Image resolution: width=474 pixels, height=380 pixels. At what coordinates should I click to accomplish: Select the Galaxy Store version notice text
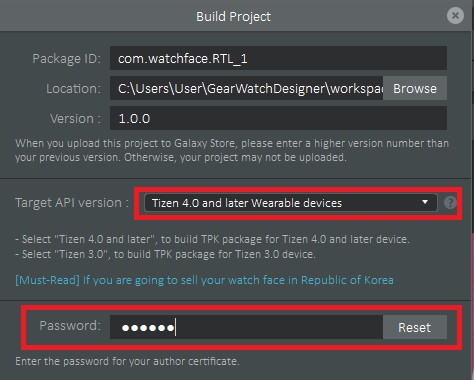(x=232, y=150)
